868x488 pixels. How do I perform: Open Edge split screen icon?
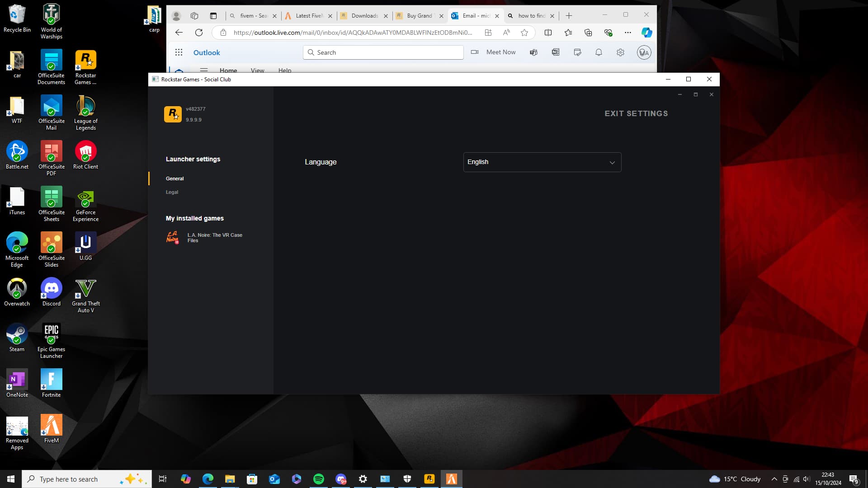pos(548,33)
